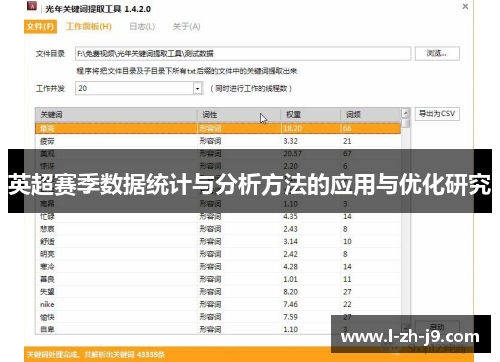Click weight value 4.35
Viewport: 500px width, 362px height.
click(x=290, y=216)
